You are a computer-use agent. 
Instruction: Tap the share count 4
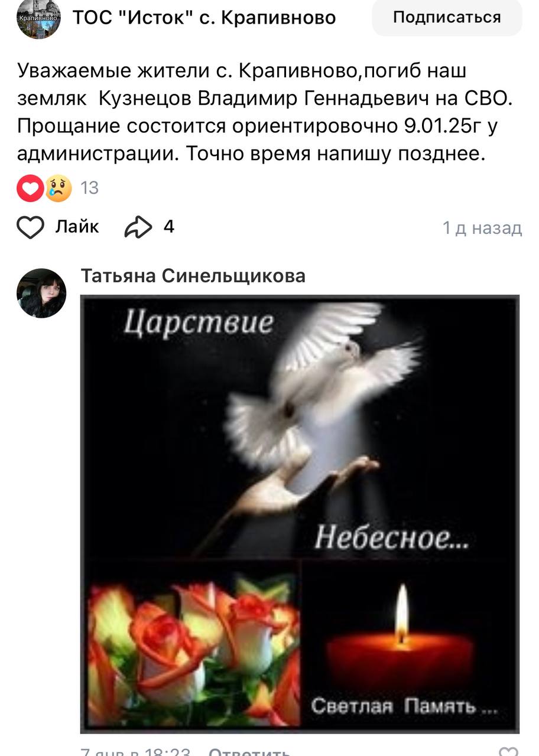[x=169, y=227]
